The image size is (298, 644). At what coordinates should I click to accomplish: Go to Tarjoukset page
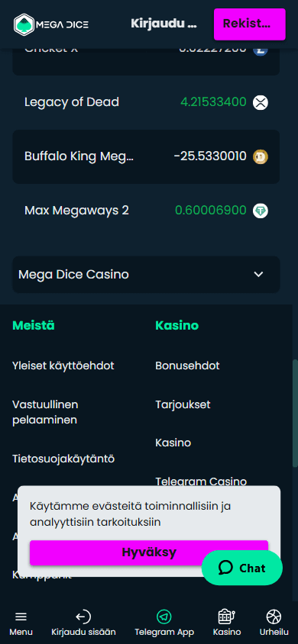click(x=183, y=404)
